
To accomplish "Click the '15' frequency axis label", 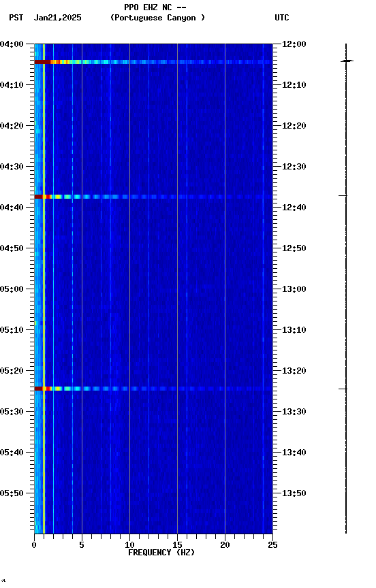I will [x=177, y=545].
